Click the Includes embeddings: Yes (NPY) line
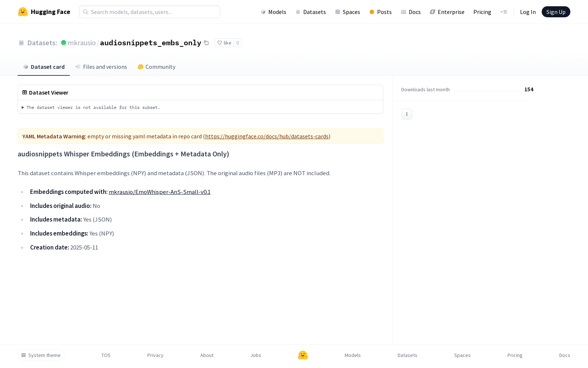This screenshot has height=368, width=588. (x=72, y=233)
